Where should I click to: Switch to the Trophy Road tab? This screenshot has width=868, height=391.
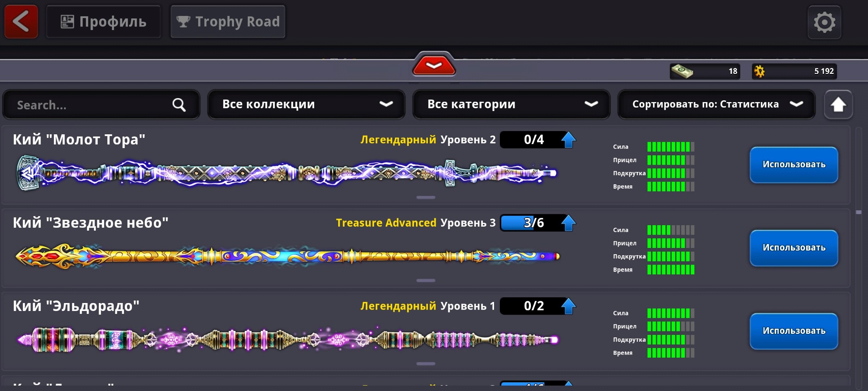coord(228,22)
